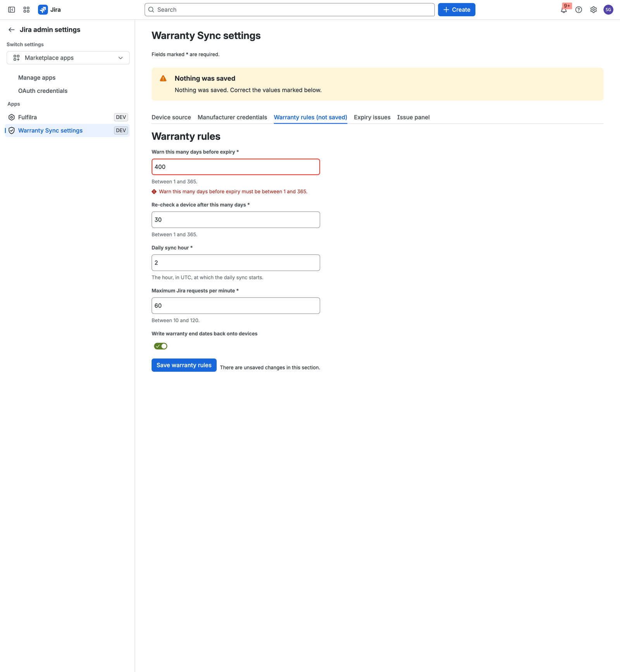Click the Create button
This screenshot has width=620, height=672.
click(456, 10)
